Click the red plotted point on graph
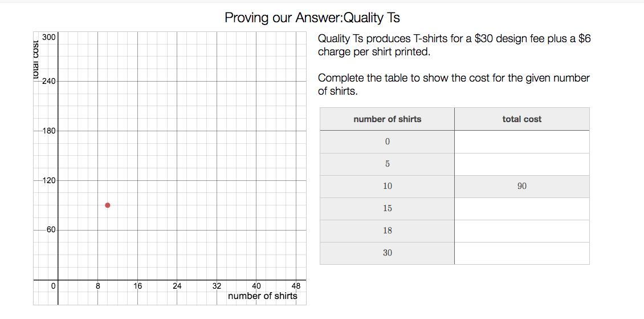 tap(108, 205)
